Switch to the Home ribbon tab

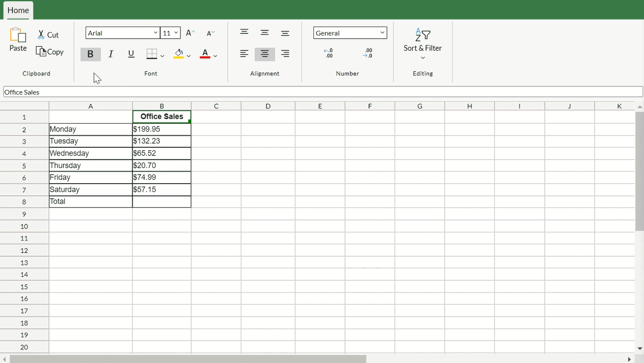18,10
